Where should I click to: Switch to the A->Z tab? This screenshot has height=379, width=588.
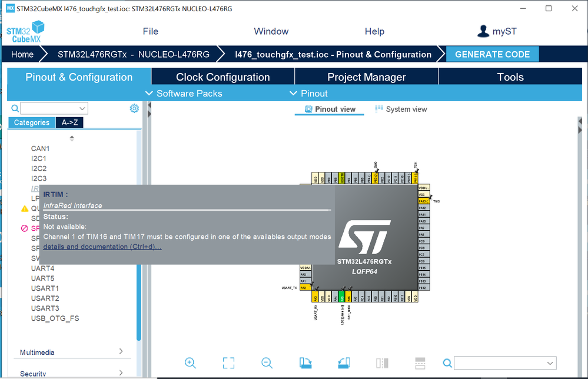[x=70, y=122]
